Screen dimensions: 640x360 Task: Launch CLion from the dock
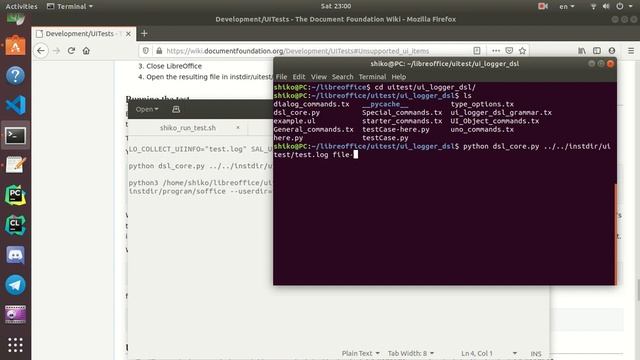(x=15, y=225)
